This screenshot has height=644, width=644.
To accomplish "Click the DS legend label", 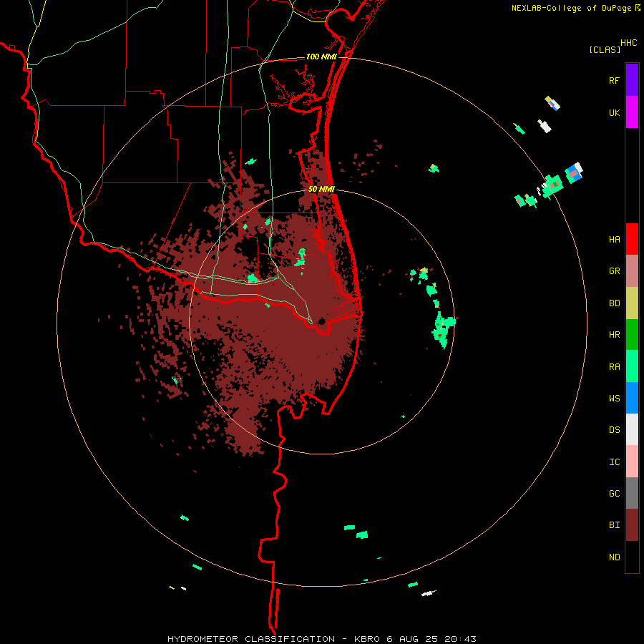I will pyautogui.click(x=614, y=430).
